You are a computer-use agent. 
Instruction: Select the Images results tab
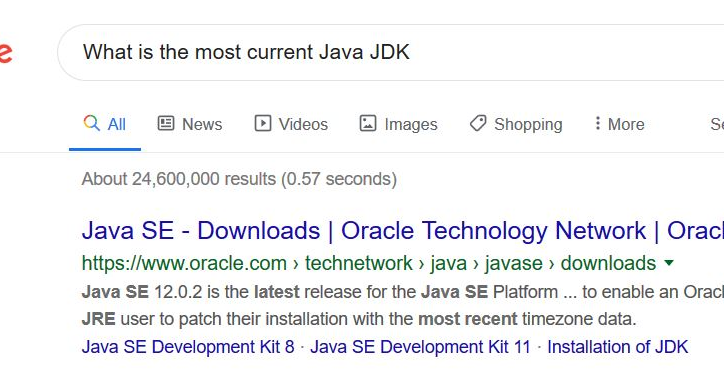[398, 124]
